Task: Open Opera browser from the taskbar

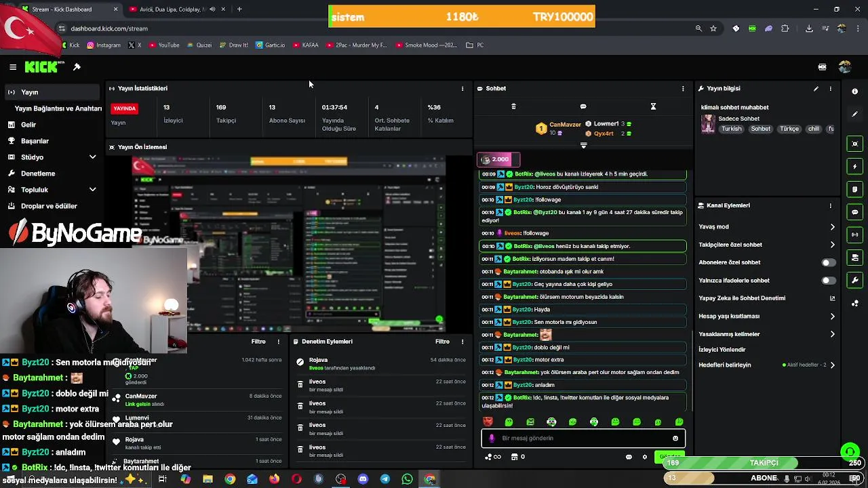Action: [296, 479]
